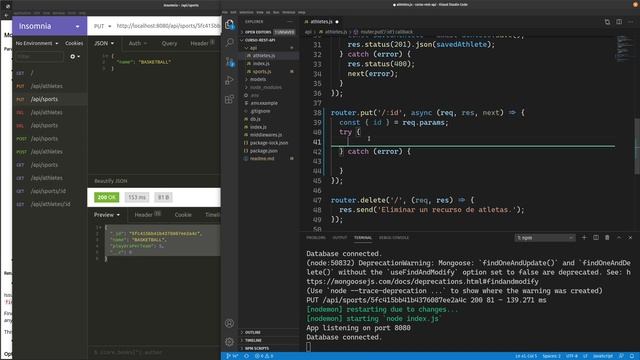Image resolution: width=640 pixels, height=360 pixels.
Task: Open the No Environment dropdown
Action: tap(37, 43)
